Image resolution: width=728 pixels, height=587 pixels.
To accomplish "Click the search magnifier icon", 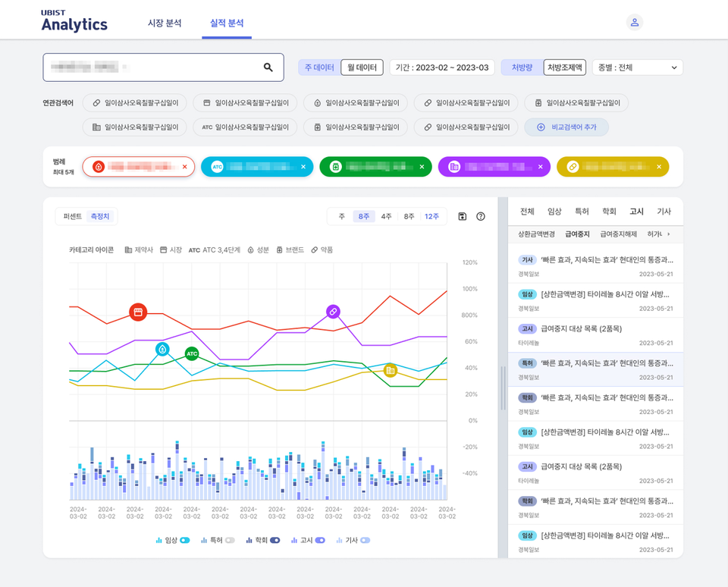I will point(268,67).
